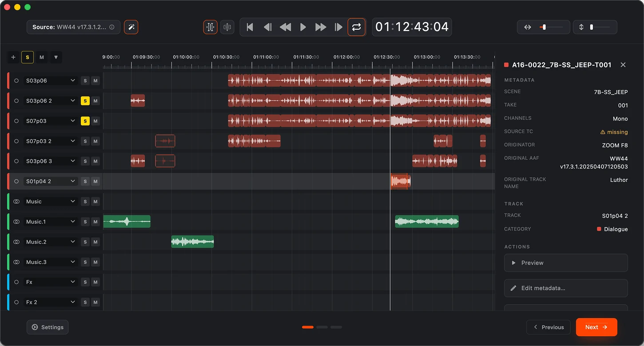Click the horizontal zoom arrows icon

click(x=528, y=27)
